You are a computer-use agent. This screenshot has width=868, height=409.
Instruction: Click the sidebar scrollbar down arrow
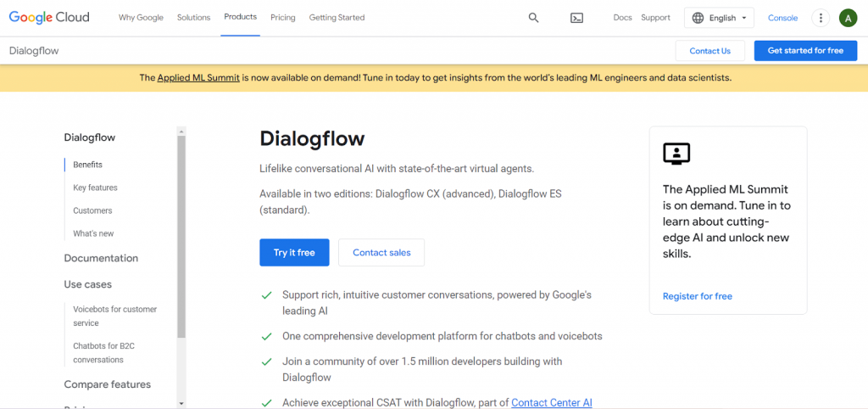181,404
